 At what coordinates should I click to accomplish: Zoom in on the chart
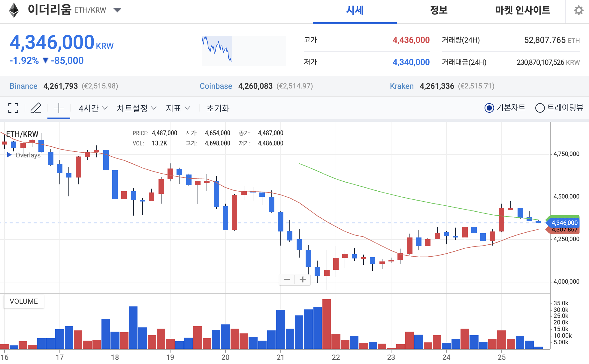(303, 279)
